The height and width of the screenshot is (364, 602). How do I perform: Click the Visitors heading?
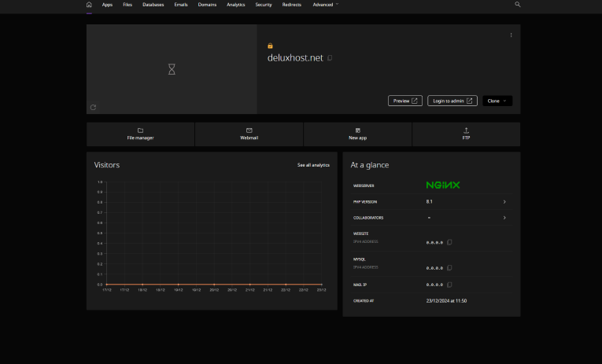(107, 165)
